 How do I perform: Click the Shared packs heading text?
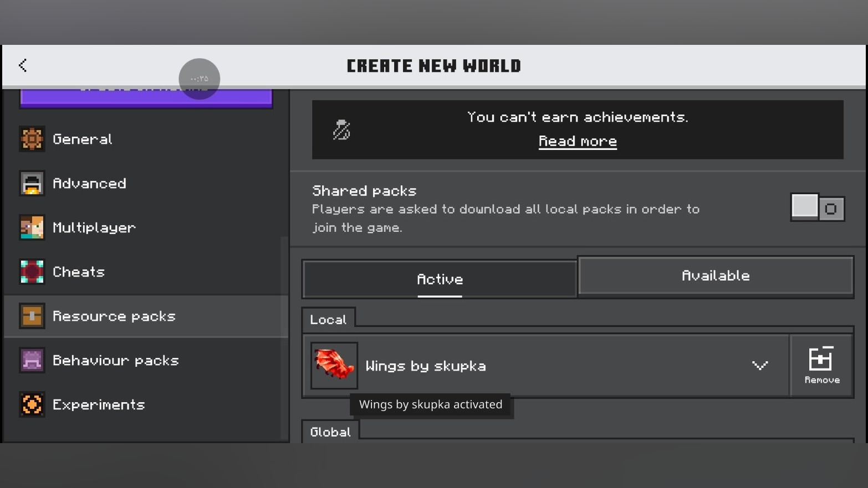[x=364, y=191]
